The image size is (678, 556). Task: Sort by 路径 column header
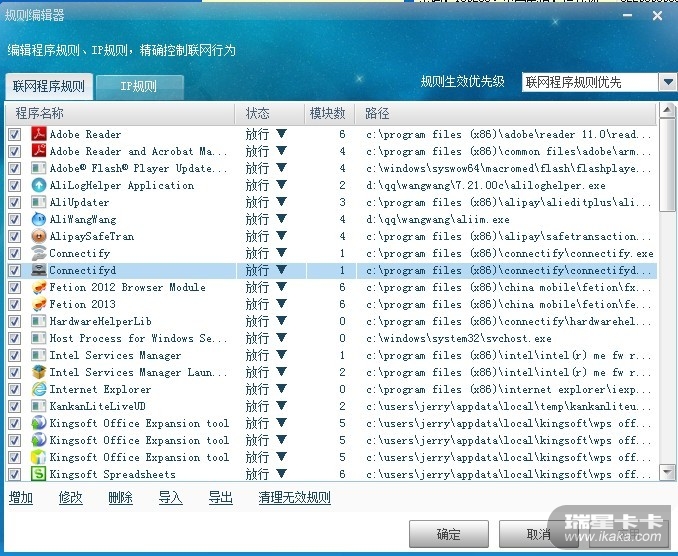506,113
